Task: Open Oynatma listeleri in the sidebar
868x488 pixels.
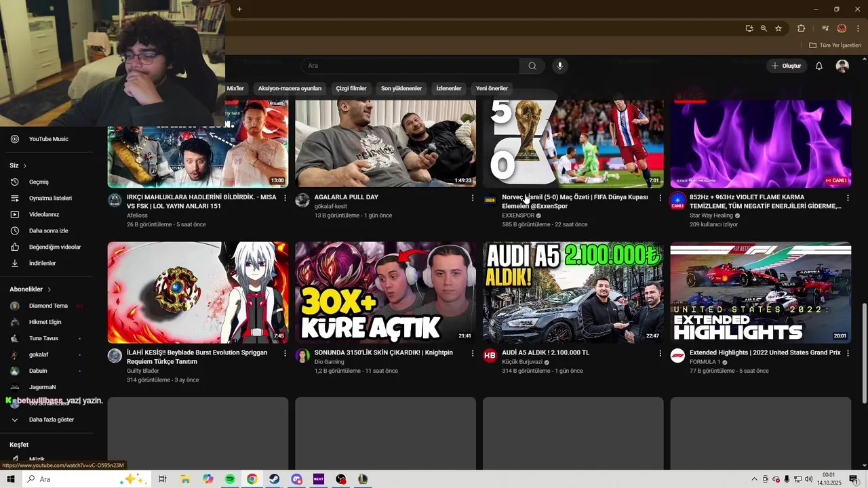Action: (x=50, y=198)
